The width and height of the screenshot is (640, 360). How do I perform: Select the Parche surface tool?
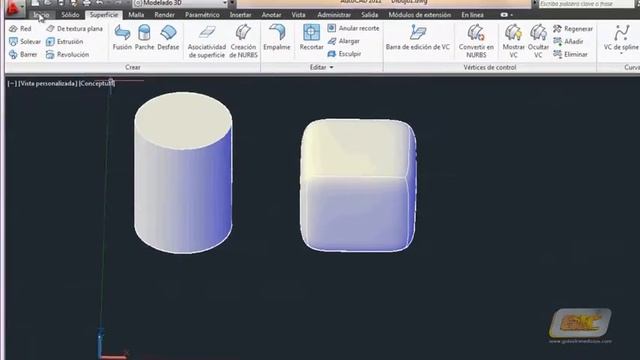(x=144, y=38)
